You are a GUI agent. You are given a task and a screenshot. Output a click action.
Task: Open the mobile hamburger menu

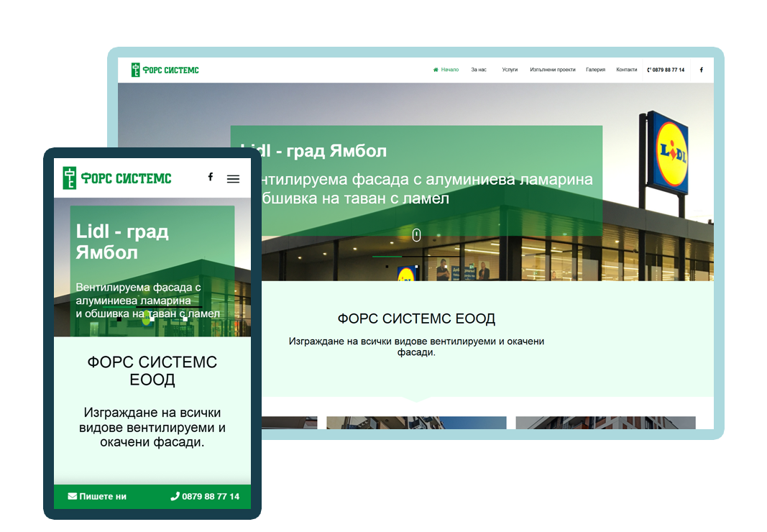tap(234, 179)
